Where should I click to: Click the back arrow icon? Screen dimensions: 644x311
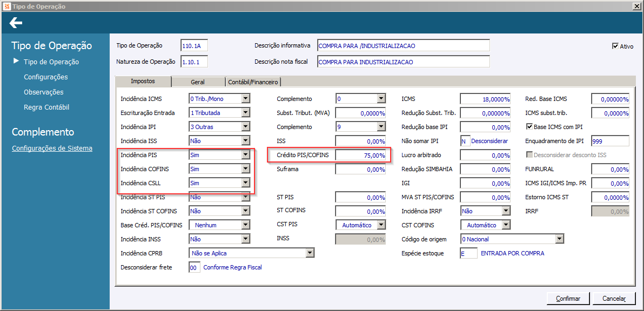coord(16,23)
